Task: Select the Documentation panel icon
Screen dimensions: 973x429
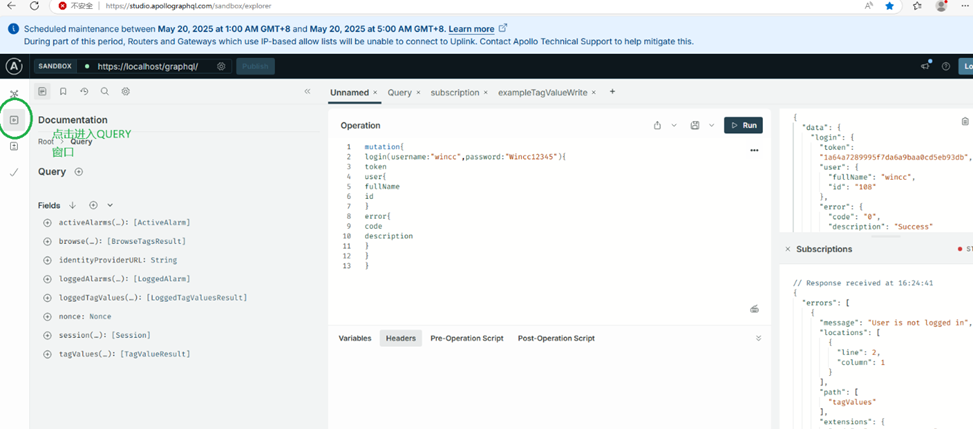Action: point(42,91)
